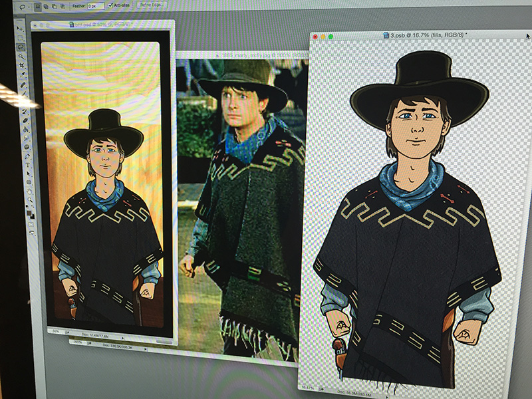The width and height of the screenshot is (532, 399).
Task: Select the Blur tool
Action: [26, 138]
